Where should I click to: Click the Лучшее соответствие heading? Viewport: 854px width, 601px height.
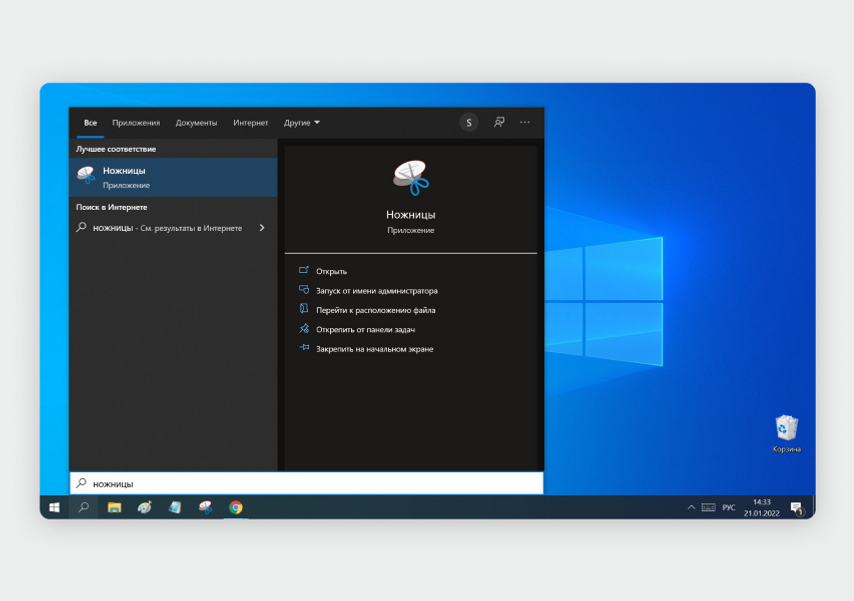pos(116,149)
